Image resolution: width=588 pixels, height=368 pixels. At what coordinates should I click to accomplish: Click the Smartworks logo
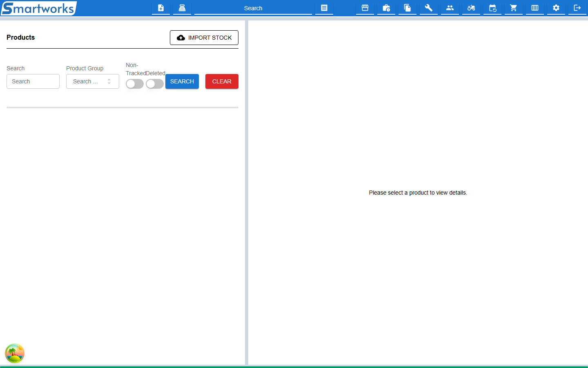coord(38,8)
